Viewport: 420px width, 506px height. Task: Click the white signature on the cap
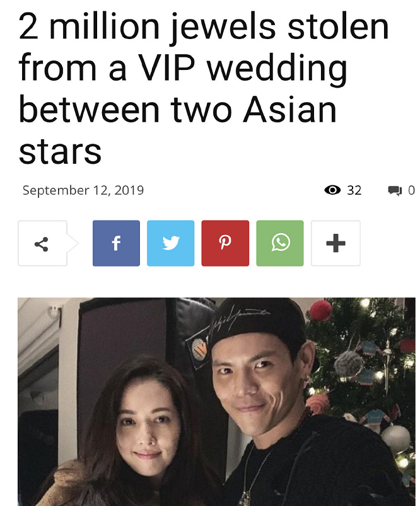click(239, 319)
